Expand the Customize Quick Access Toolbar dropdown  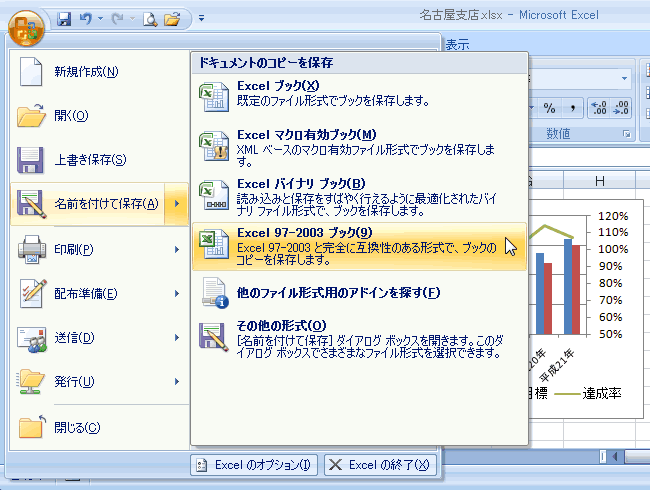tap(200, 18)
